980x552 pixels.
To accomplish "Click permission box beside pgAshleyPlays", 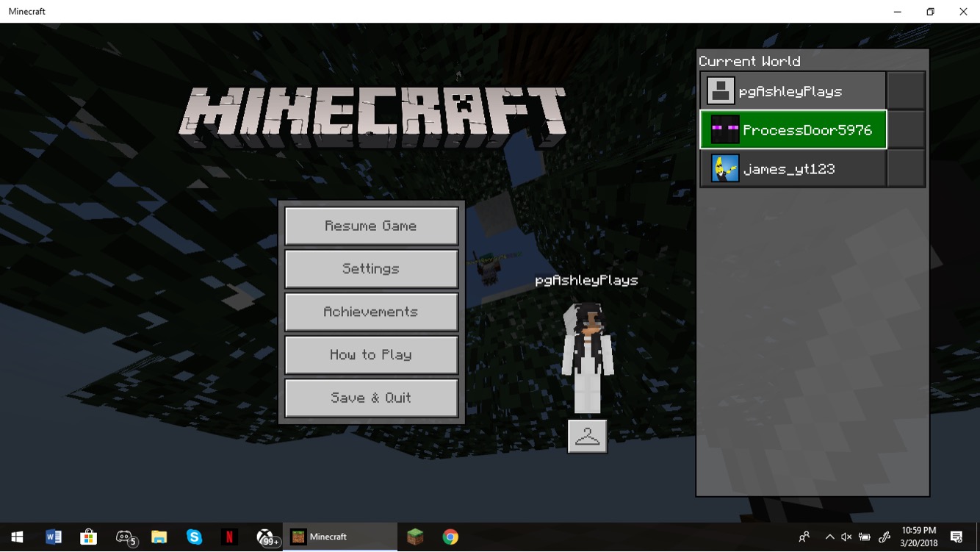I will pyautogui.click(x=906, y=91).
